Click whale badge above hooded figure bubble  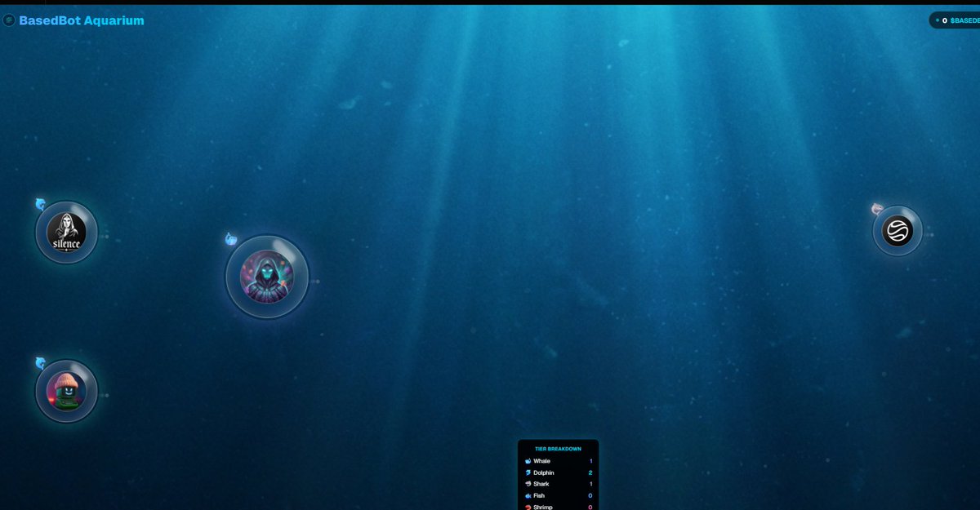(230, 239)
